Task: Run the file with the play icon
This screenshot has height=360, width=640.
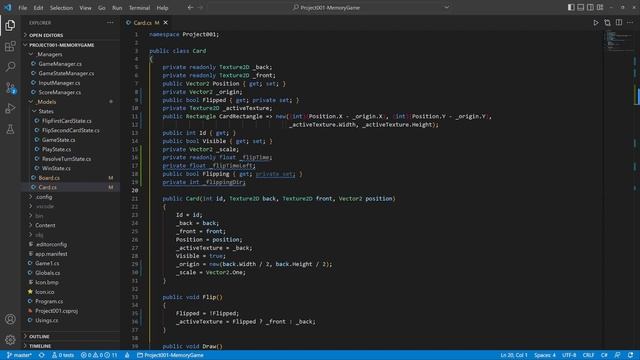Action: pyautogui.click(x=596, y=23)
